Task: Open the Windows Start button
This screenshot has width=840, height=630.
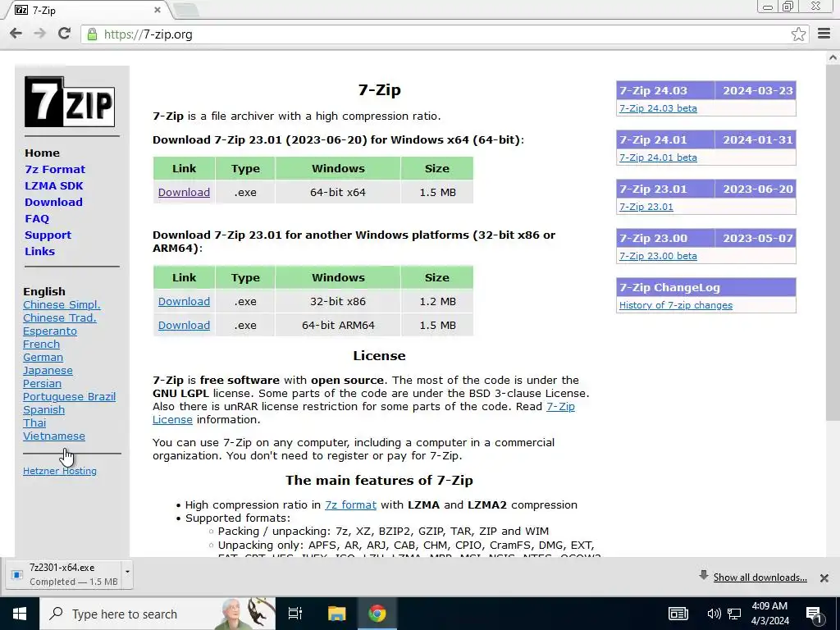Action: pyautogui.click(x=20, y=614)
